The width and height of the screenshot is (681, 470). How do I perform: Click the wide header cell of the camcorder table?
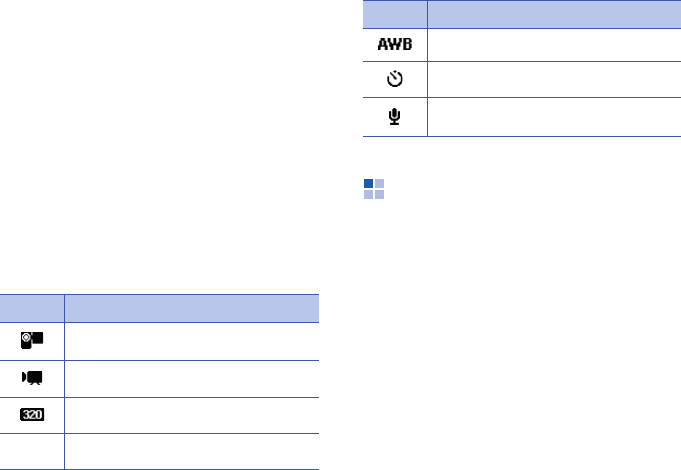click(x=191, y=308)
